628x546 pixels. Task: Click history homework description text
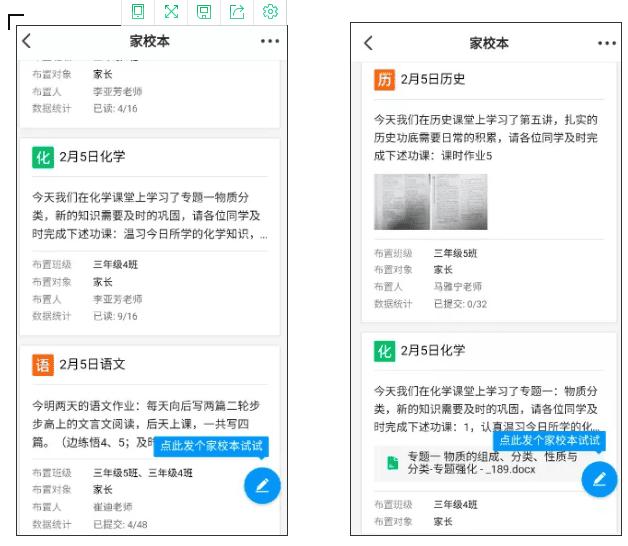485,138
